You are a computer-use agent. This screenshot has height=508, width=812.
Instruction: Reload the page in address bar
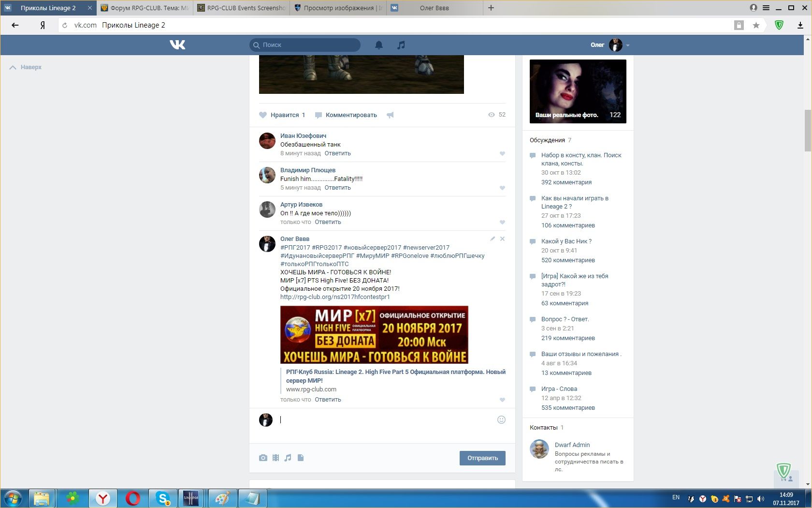[x=65, y=25]
